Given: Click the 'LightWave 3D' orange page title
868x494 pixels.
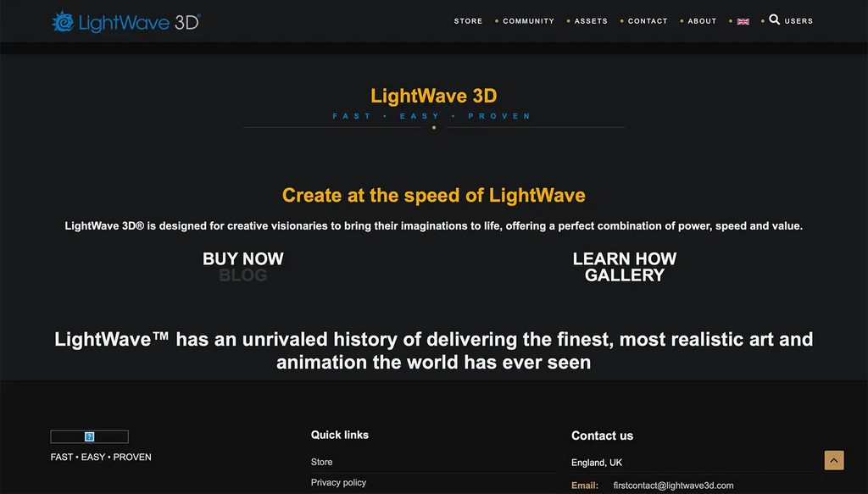Looking at the screenshot, I should pyautogui.click(x=433, y=96).
